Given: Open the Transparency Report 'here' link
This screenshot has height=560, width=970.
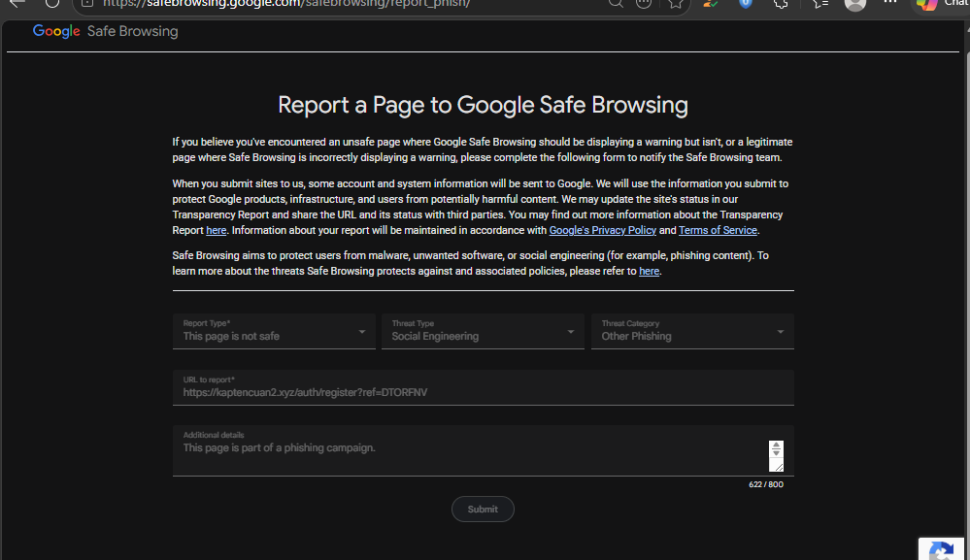Looking at the screenshot, I should click(216, 231).
